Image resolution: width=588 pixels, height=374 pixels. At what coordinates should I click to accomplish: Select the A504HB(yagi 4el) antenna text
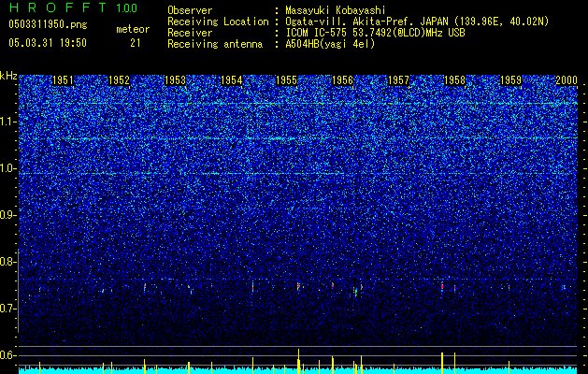(x=330, y=44)
